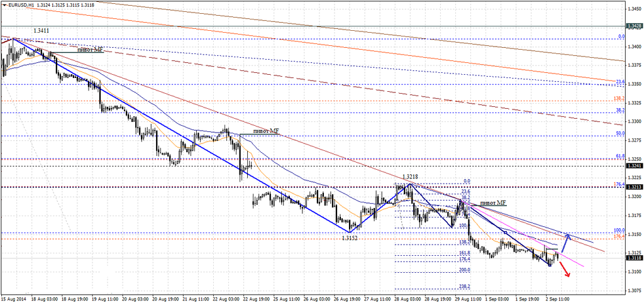Click the пивот MF label beside 1.3218 high
Screen dimensions: 644x303
click(x=492, y=203)
